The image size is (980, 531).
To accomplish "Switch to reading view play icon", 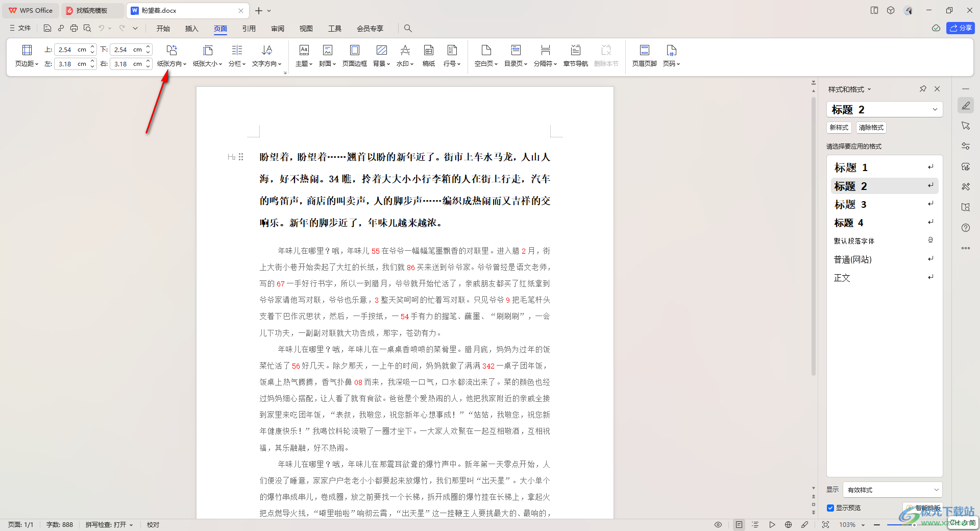I will [x=772, y=524].
